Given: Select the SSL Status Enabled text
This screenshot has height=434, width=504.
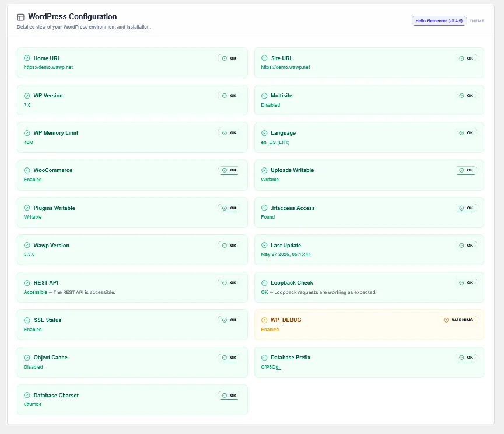Looking at the screenshot, I should (x=33, y=330).
